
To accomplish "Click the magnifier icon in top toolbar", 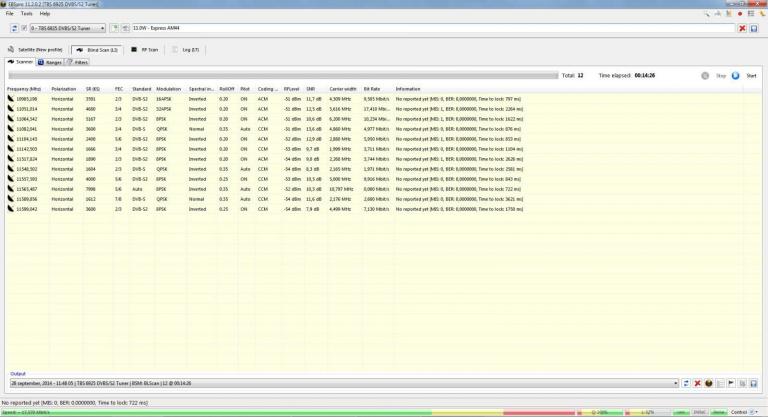I will point(708,14).
